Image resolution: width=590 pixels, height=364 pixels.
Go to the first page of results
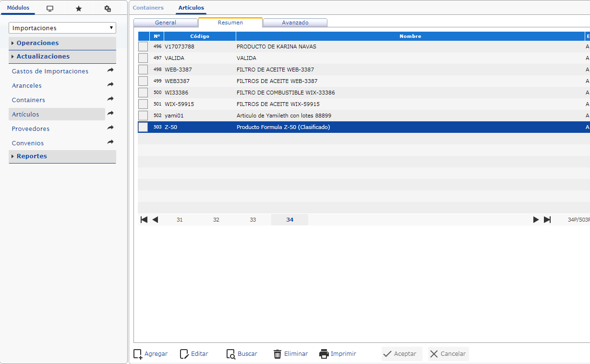[144, 220]
